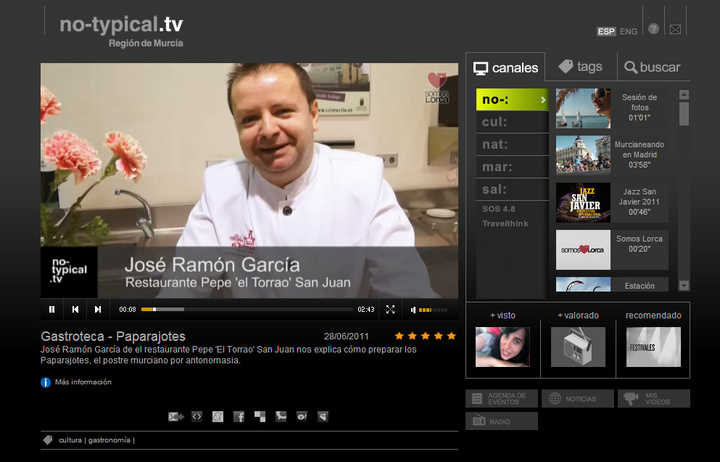Send the video by email icon
The height and width of the screenshot is (462, 720).
176,417
